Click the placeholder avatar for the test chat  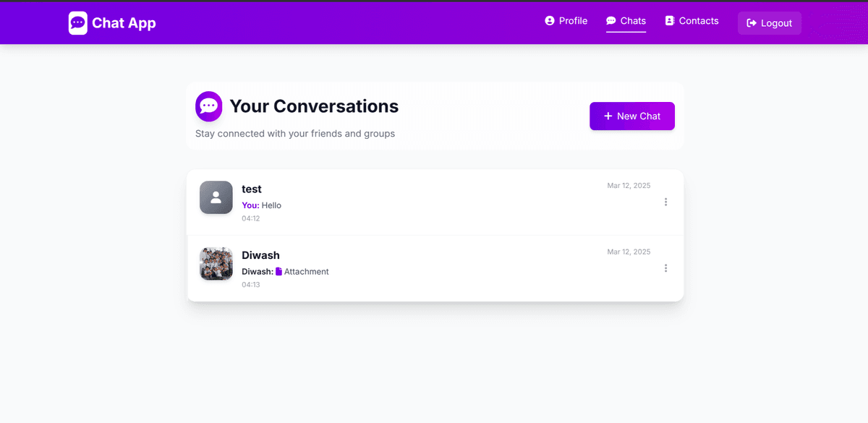(216, 197)
